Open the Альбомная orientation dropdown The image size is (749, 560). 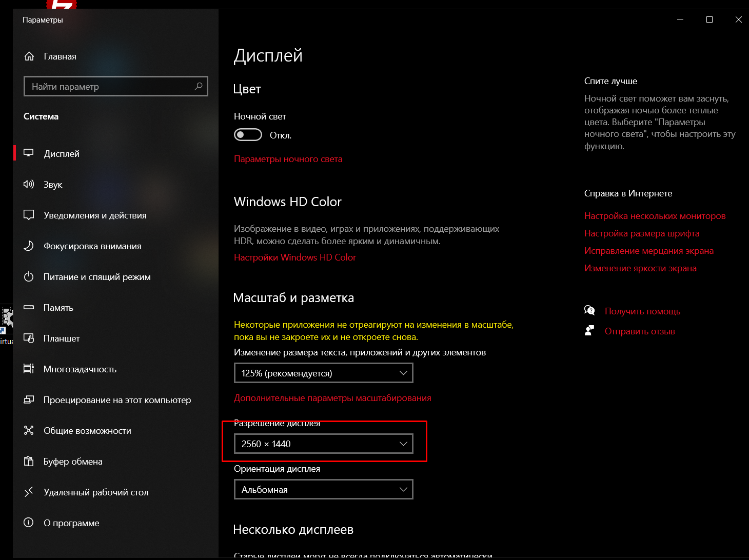(324, 489)
